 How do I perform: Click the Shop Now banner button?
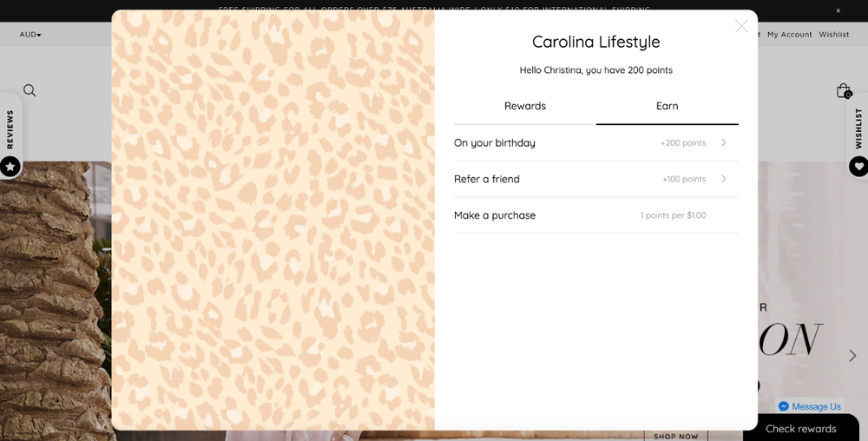[x=676, y=436]
